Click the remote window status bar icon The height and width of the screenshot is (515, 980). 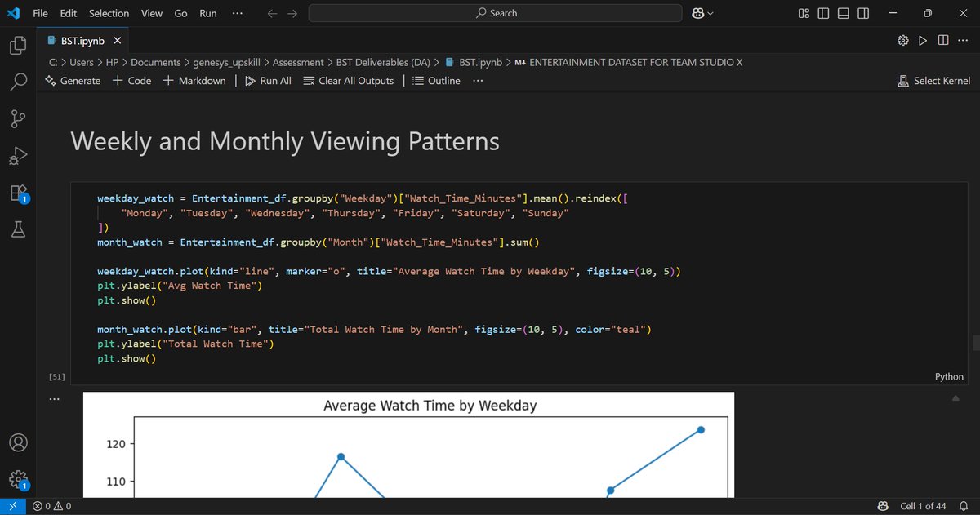coord(13,506)
